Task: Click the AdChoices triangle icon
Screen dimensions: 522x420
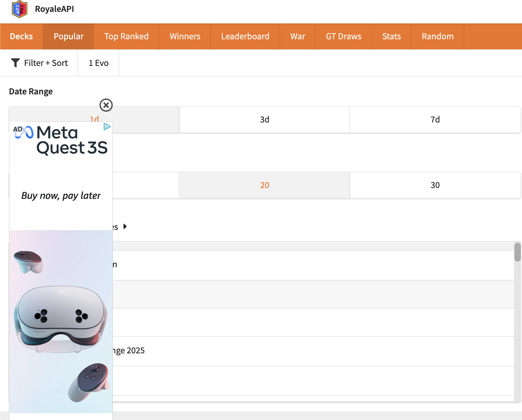Action: click(x=107, y=126)
